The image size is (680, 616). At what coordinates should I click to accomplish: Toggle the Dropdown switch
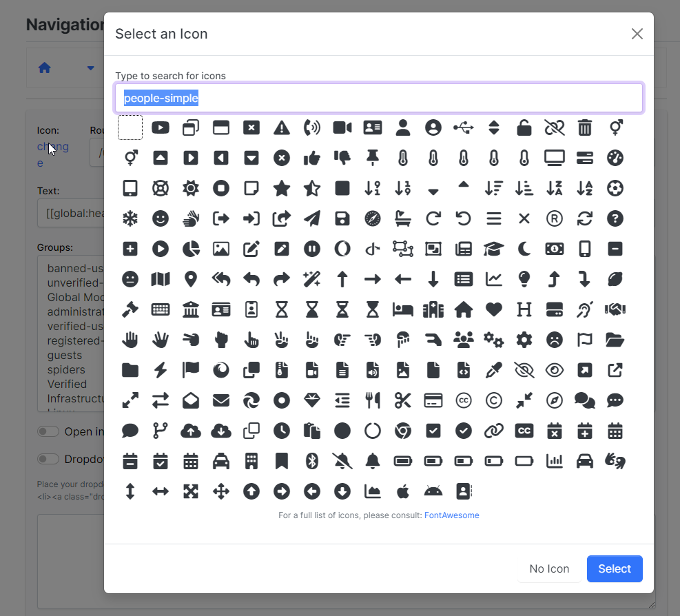tap(48, 459)
